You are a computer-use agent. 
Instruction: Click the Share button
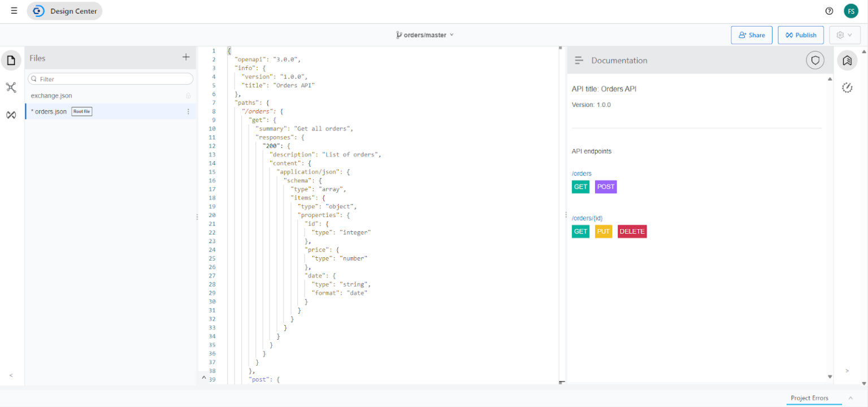click(751, 34)
